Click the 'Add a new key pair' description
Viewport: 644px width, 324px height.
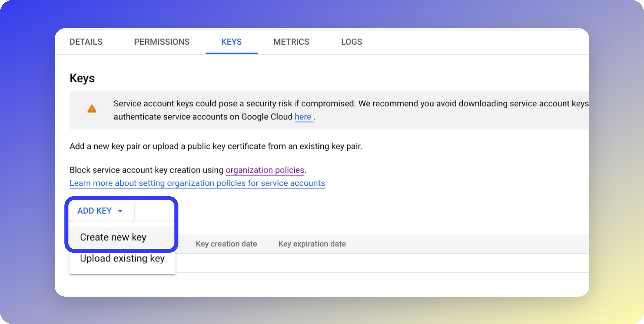(x=216, y=146)
